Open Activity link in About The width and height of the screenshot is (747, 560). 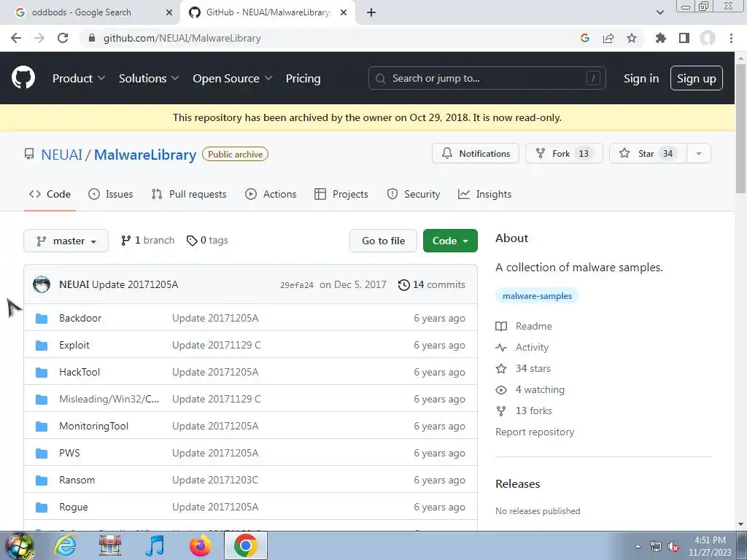[x=522, y=348]
